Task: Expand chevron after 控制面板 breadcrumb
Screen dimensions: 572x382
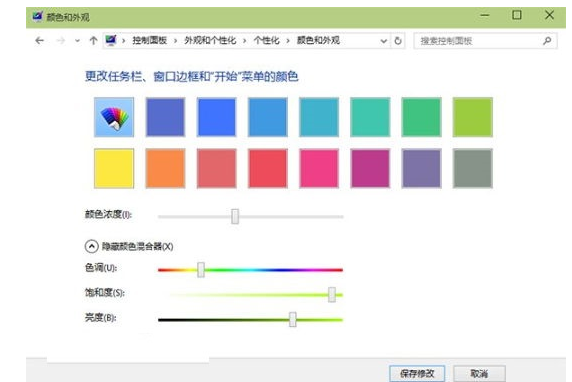Action: [175, 40]
